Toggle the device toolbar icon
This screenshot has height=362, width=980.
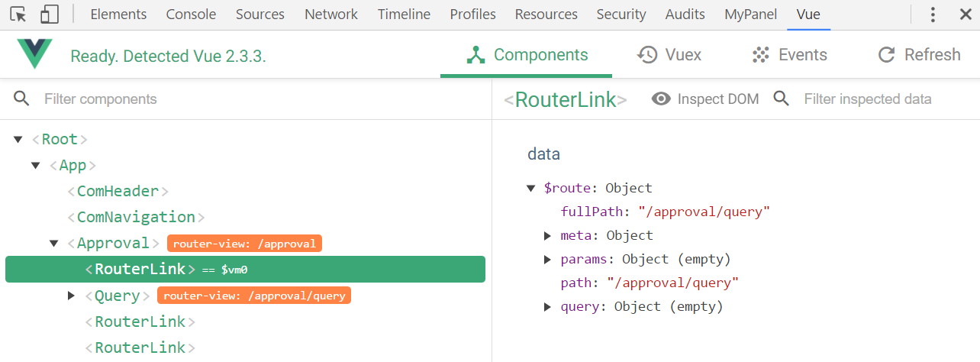pos(49,15)
